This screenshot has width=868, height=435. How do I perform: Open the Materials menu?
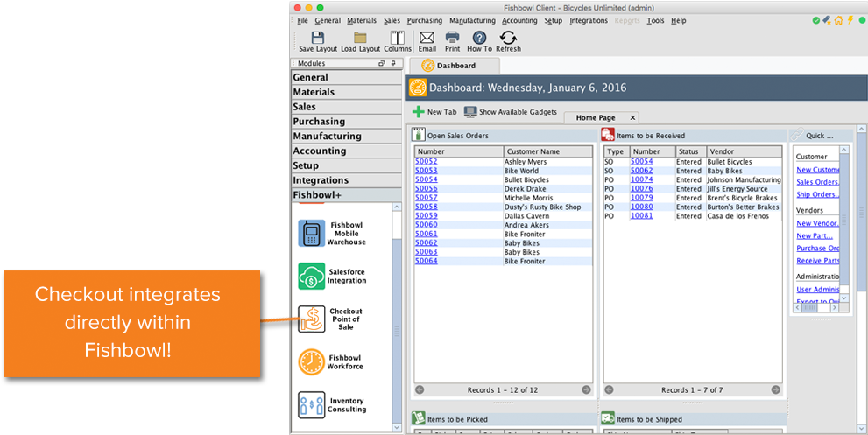(x=362, y=20)
